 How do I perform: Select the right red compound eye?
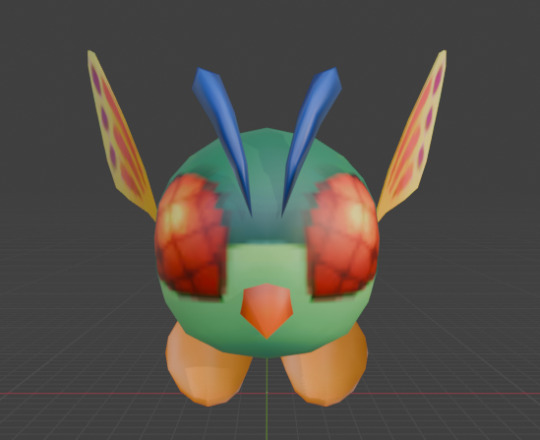343,238
